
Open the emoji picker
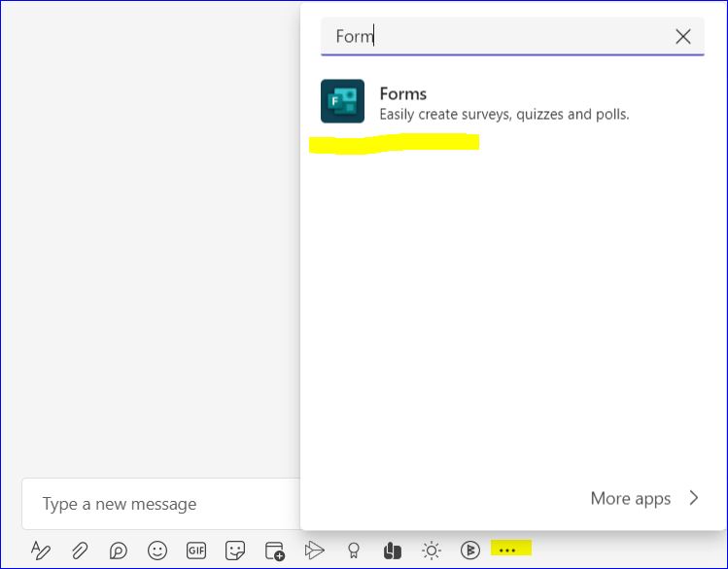pos(157,551)
